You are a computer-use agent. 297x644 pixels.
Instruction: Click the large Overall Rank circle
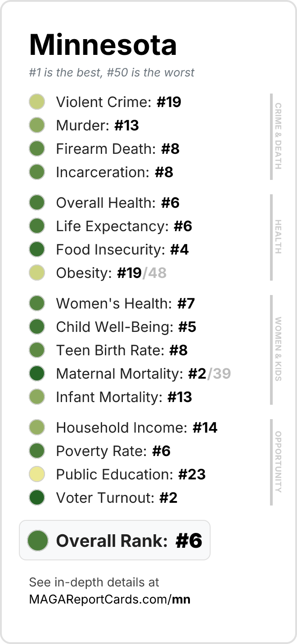pyautogui.click(x=38, y=540)
